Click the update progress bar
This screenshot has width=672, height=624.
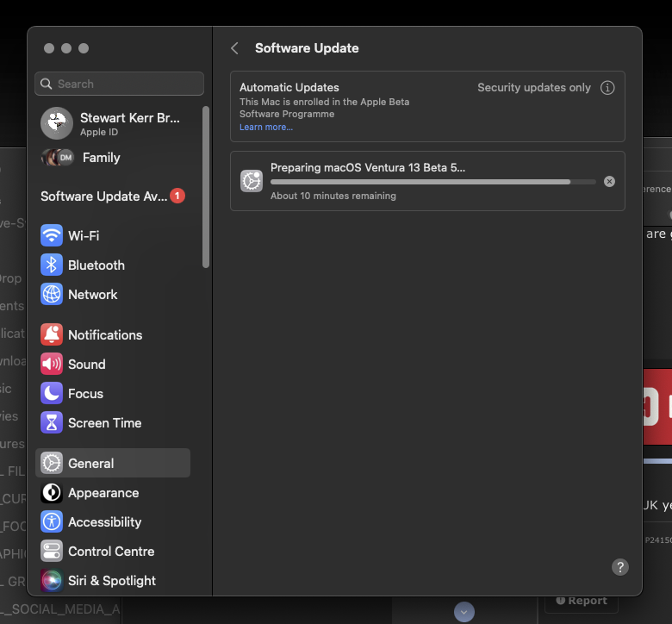point(432,182)
